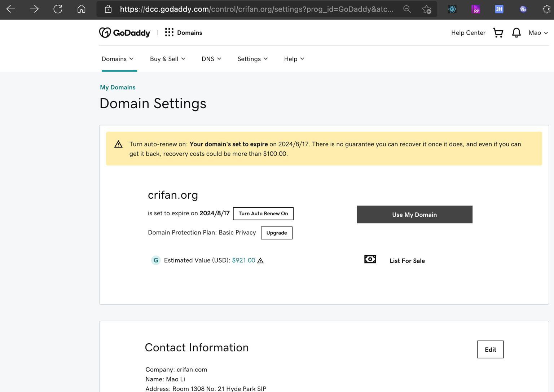Open the shopping cart icon

pyautogui.click(x=498, y=33)
